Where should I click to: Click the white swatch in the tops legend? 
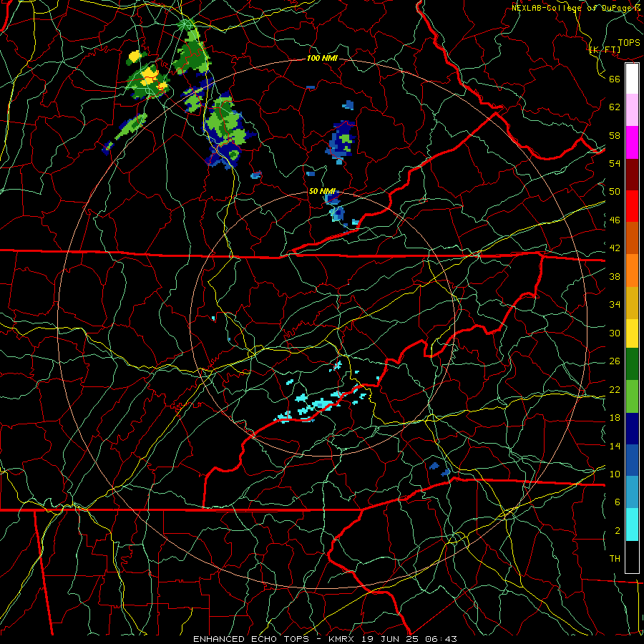[x=632, y=79]
